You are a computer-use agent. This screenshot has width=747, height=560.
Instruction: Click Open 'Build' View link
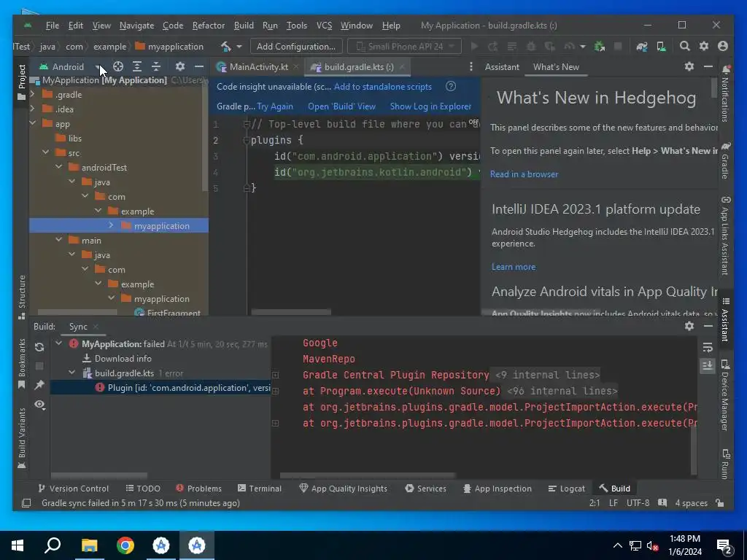pos(341,106)
